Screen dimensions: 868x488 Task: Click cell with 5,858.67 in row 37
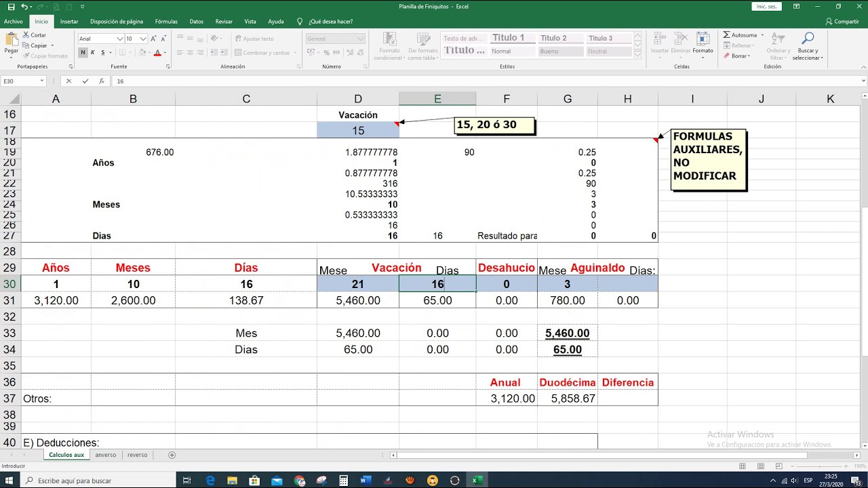coord(568,399)
